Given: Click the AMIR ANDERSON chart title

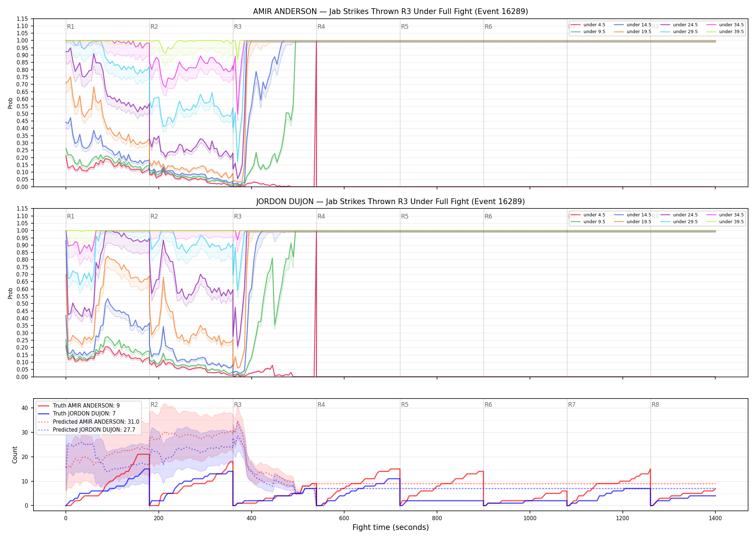Looking at the screenshot, I should tap(390, 12).
